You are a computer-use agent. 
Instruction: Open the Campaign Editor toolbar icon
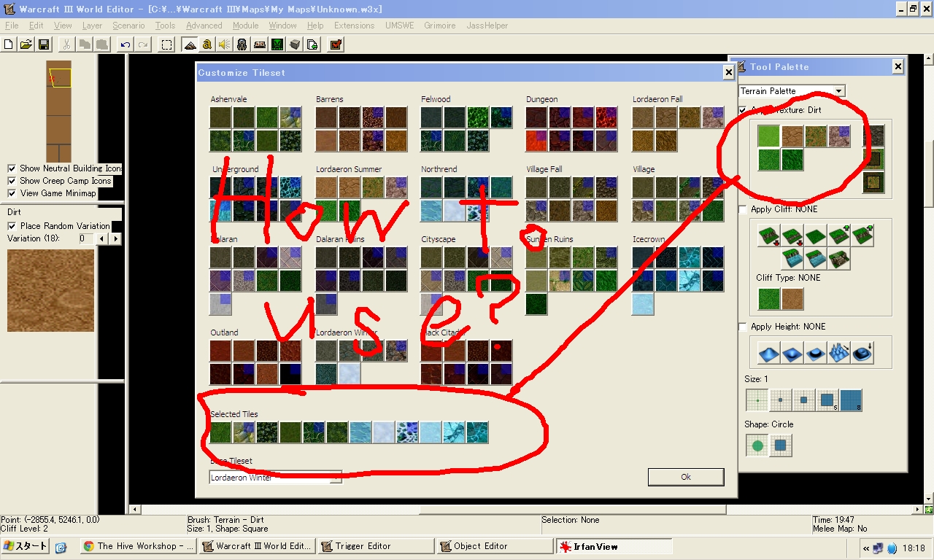(260, 44)
